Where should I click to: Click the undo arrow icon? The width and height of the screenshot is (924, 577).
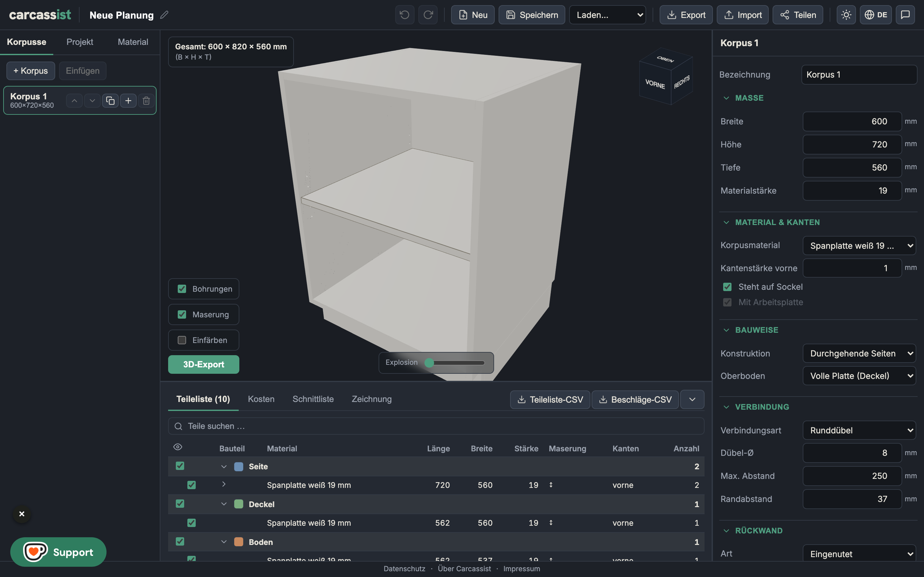pyautogui.click(x=404, y=15)
